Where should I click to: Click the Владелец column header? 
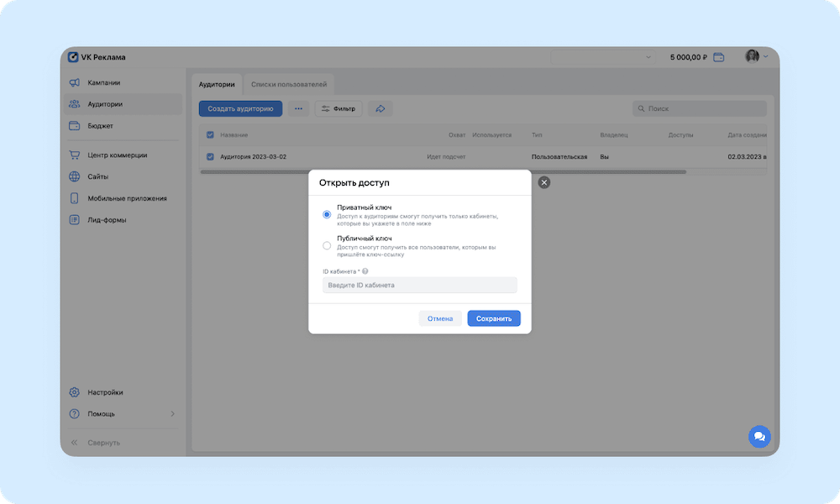[x=614, y=135]
